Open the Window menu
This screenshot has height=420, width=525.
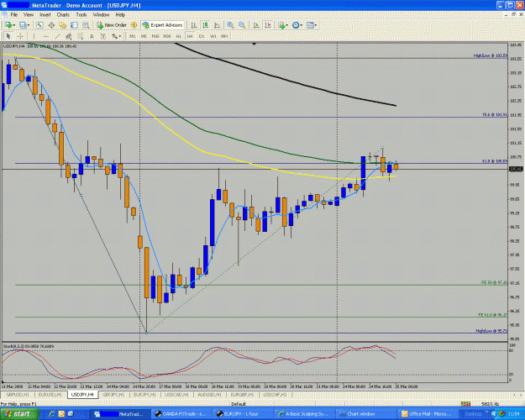[x=101, y=15]
